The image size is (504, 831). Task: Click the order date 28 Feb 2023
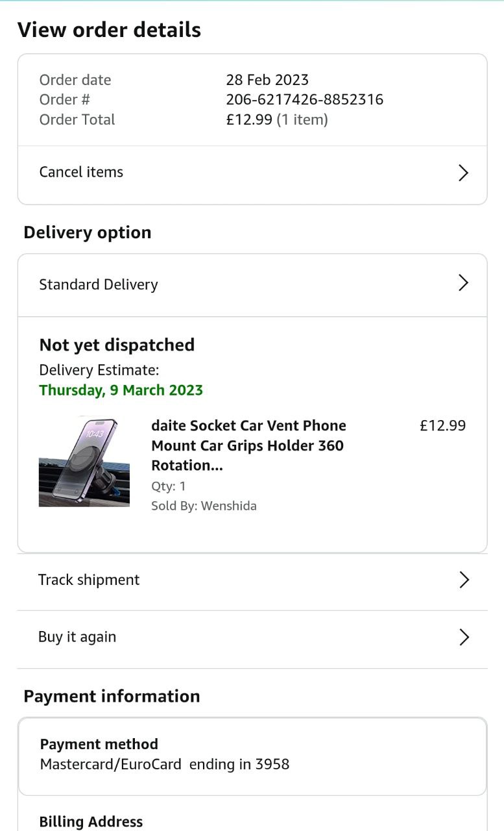(267, 80)
